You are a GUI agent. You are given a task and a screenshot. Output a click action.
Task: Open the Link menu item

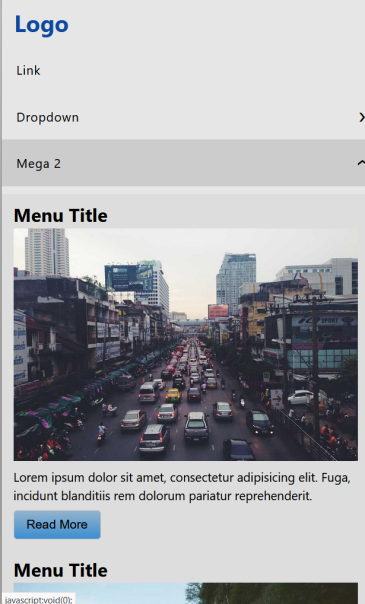point(28,70)
